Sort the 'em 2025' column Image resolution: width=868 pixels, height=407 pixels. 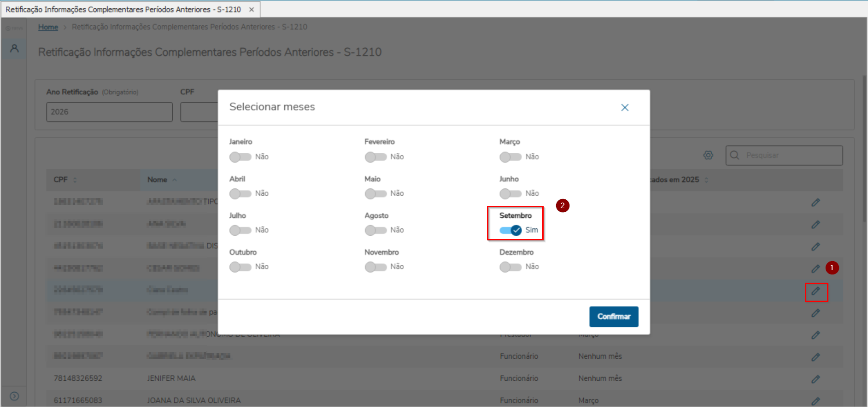point(706,180)
